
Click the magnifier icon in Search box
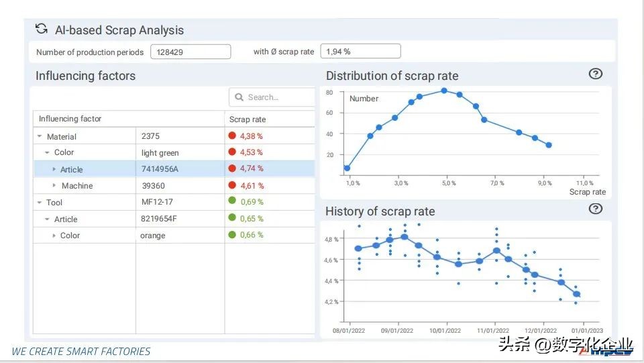coord(239,97)
